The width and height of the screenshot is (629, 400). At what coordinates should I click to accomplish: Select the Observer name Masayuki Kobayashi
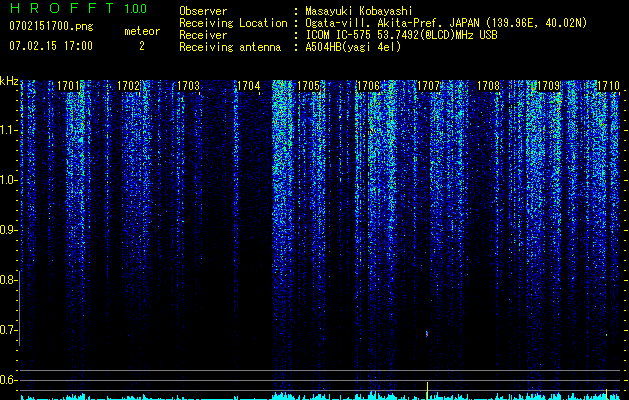359,12
